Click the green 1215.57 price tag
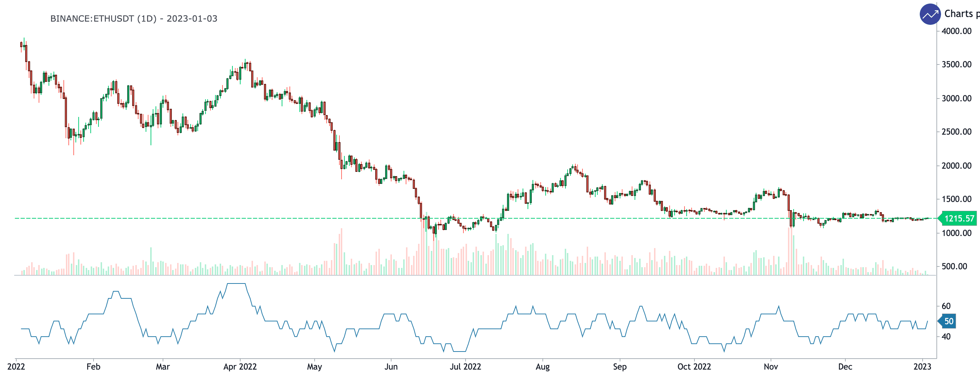The height and width of the screenshot is (382, 980). tap(959, 219)
